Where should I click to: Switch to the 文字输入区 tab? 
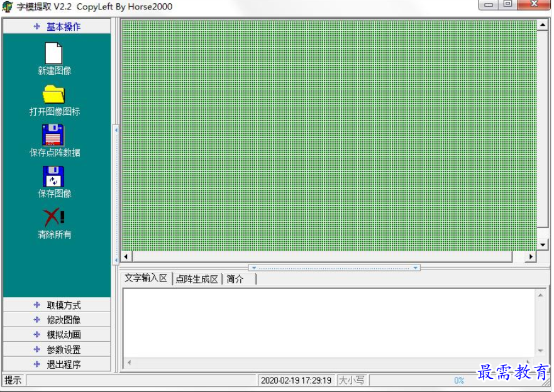pos(146,278)
